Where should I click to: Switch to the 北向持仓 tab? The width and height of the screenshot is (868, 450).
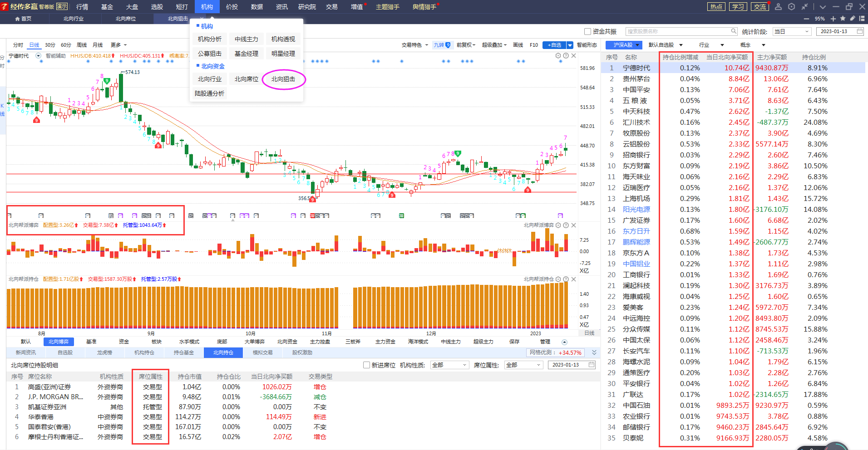tap(223, 352)
